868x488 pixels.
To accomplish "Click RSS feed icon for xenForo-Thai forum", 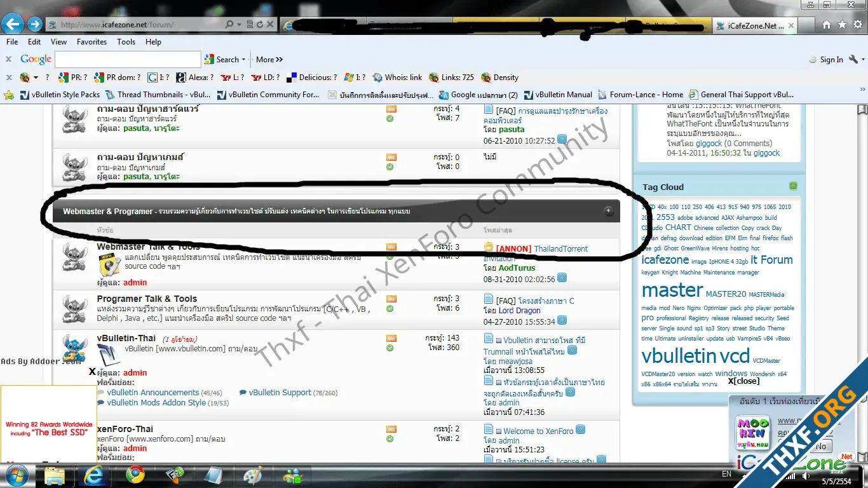I will pos(391,429).
